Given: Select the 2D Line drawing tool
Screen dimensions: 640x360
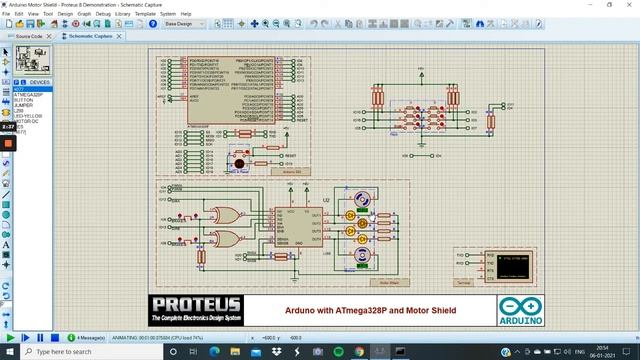Looking at the screenshot, I should click(6, 195).
